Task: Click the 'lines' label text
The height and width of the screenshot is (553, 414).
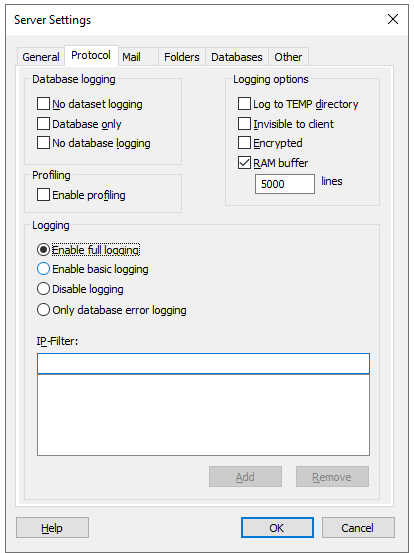Action: tap(332, 181)
